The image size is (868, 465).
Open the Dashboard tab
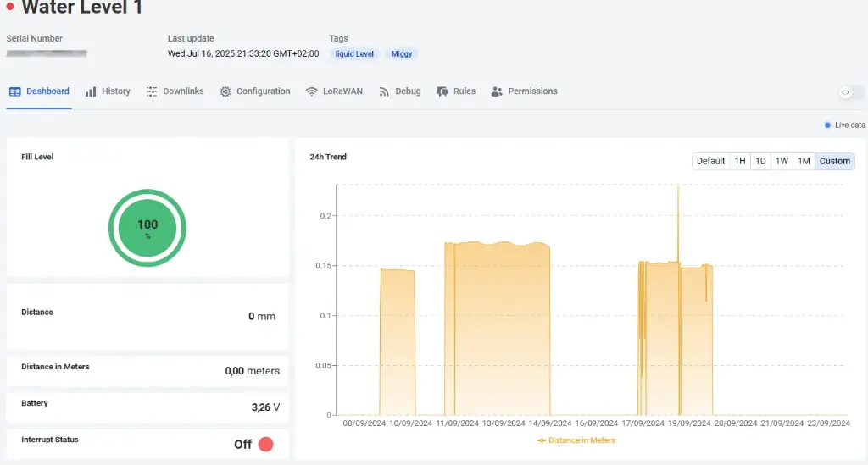[x=39, y=91]
